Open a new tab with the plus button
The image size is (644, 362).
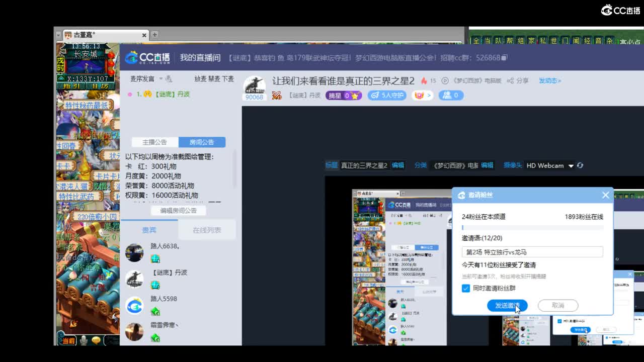coord(154,35)
